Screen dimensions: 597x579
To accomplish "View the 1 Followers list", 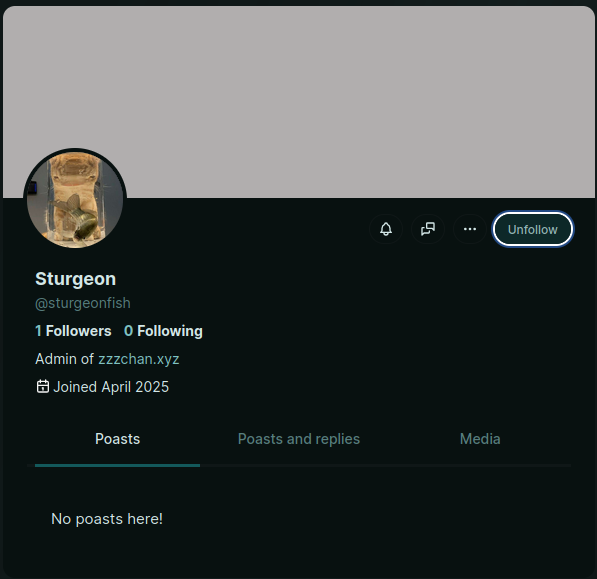I will point(73,331).
